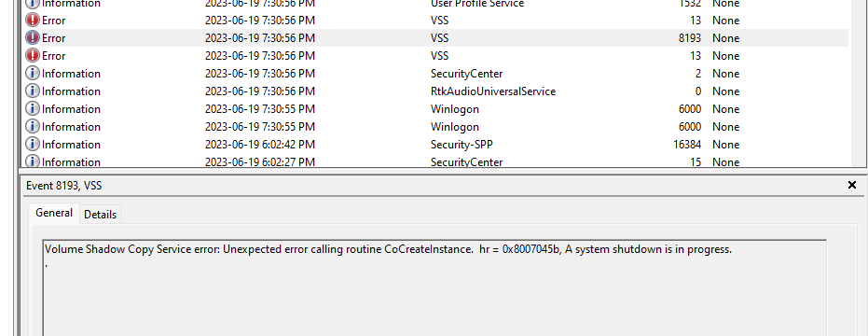Click the information icon for RtkAudioUniversalService
The image size is (868, 336).
click(33, 91)
